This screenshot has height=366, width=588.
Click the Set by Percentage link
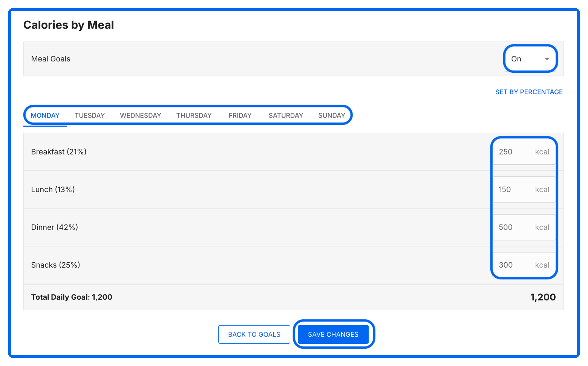tap(529, 92)
